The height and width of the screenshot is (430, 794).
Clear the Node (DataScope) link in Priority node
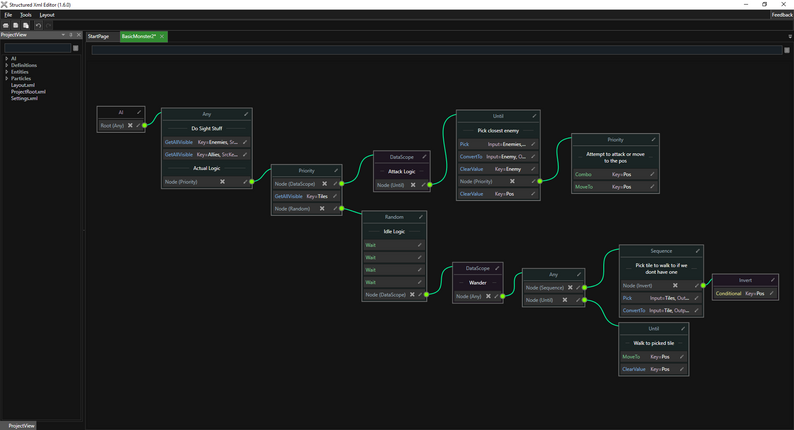coord(325,184)
